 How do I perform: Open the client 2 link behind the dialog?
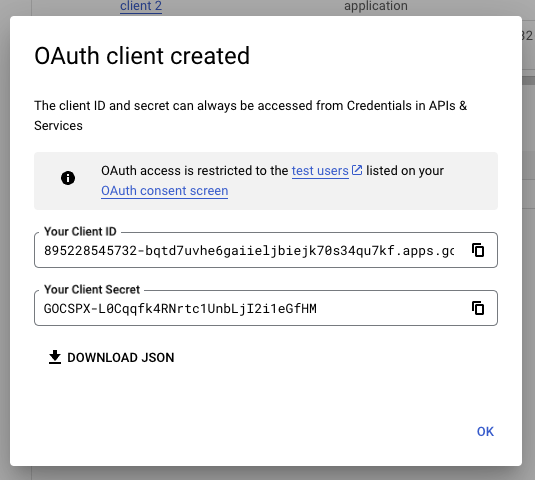tap(141, 6)
